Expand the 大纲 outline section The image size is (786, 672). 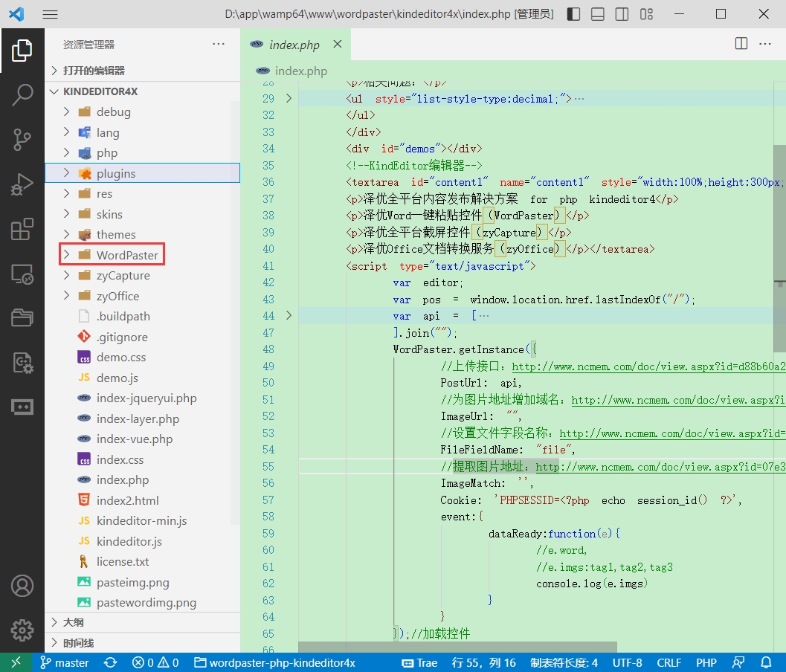[73, 622]
